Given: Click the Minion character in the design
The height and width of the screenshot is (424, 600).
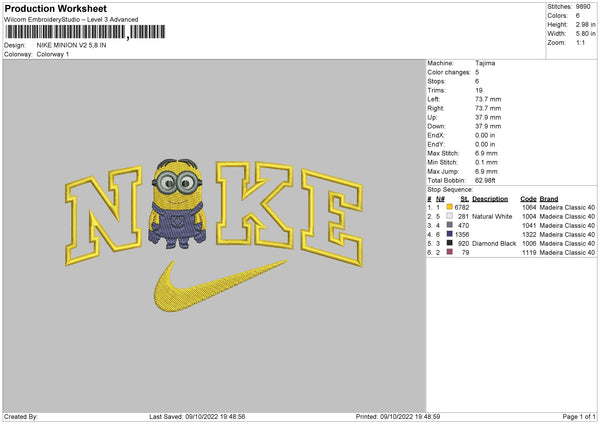Looking at the screenshot, I should pyautogui.click(x=177, y=204).
